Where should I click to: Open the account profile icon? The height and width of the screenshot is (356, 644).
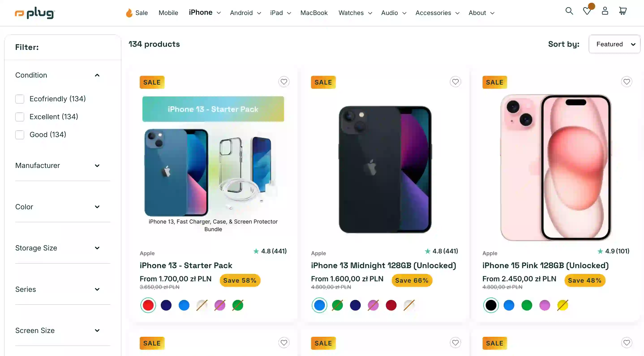[x=605, y=11]
